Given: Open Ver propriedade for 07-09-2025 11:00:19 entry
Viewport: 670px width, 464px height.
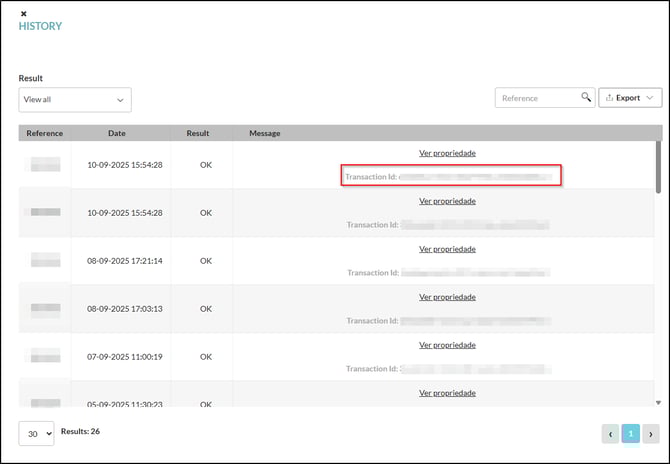Looking at the screenshot, I should click(x=447, y=345).
